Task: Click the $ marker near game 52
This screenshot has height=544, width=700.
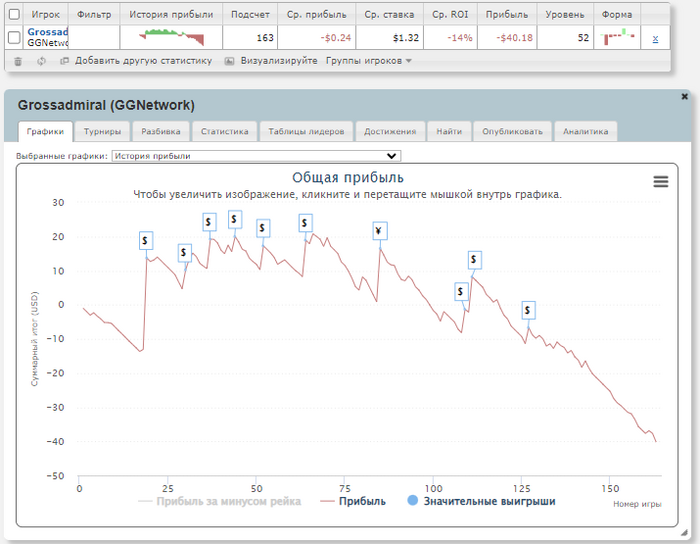Action: click(263, 228)
